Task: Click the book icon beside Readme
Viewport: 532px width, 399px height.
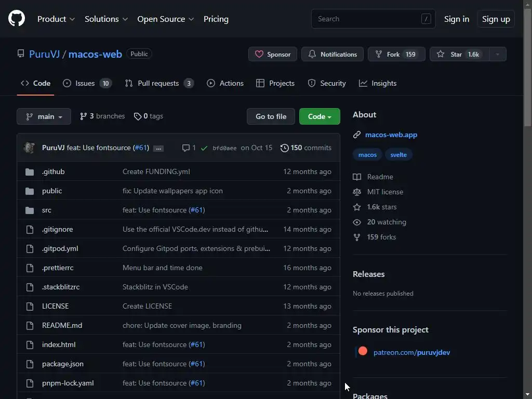Action: (x=357, y=177)
